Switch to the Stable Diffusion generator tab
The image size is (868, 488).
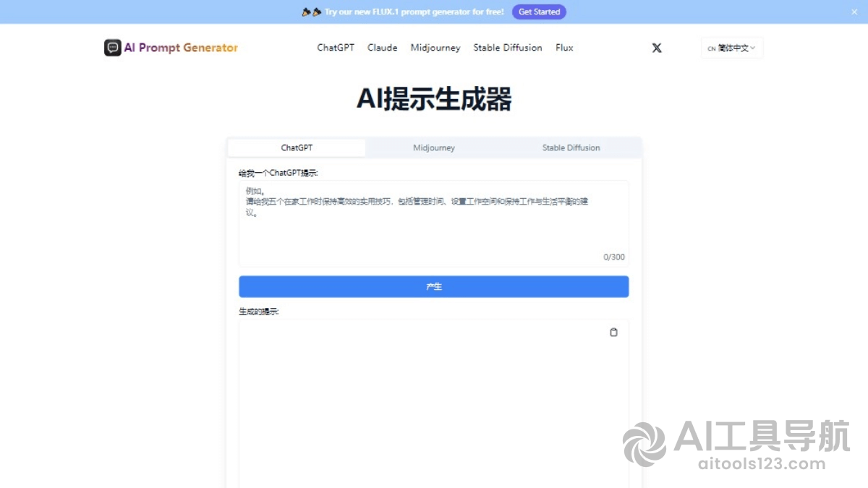(571, 147)
